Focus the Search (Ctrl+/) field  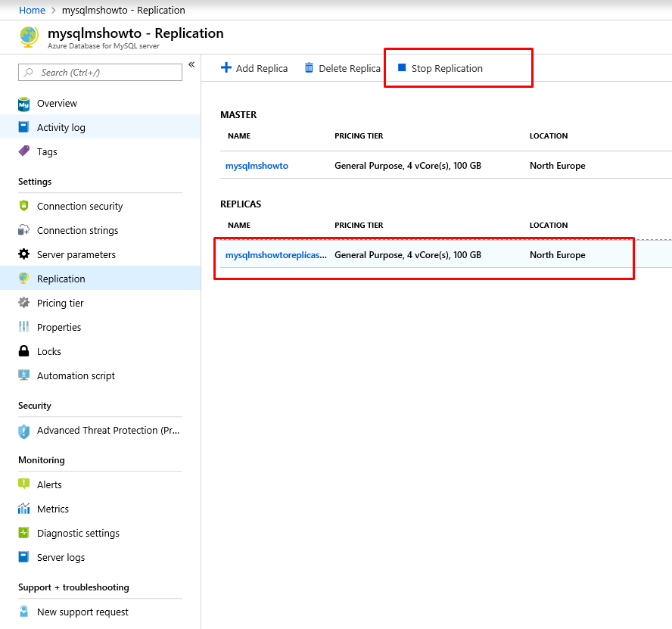tap(101, 73)
